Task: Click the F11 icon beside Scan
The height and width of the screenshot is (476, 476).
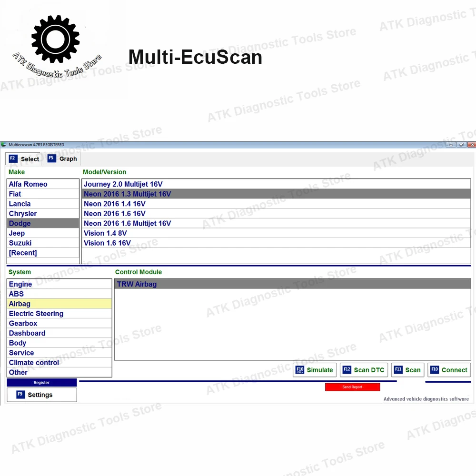Action: tap(398, 369)
